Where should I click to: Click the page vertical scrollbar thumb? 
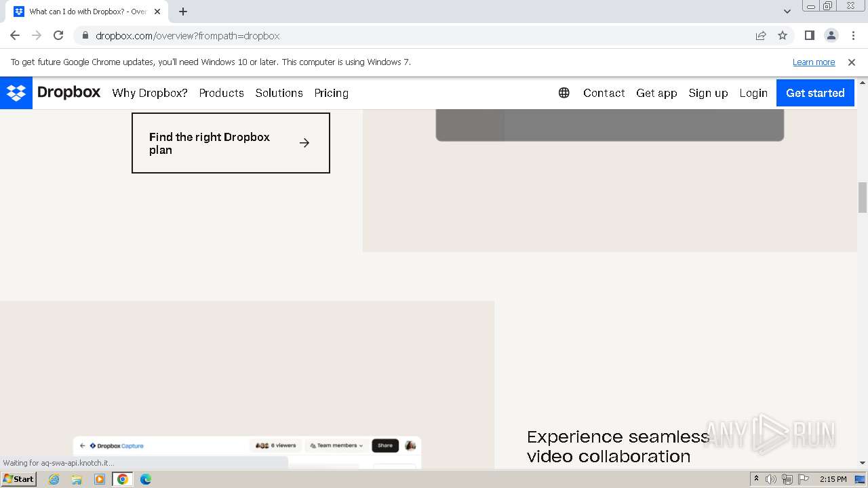pyautogui.click(x=863, y=197)
